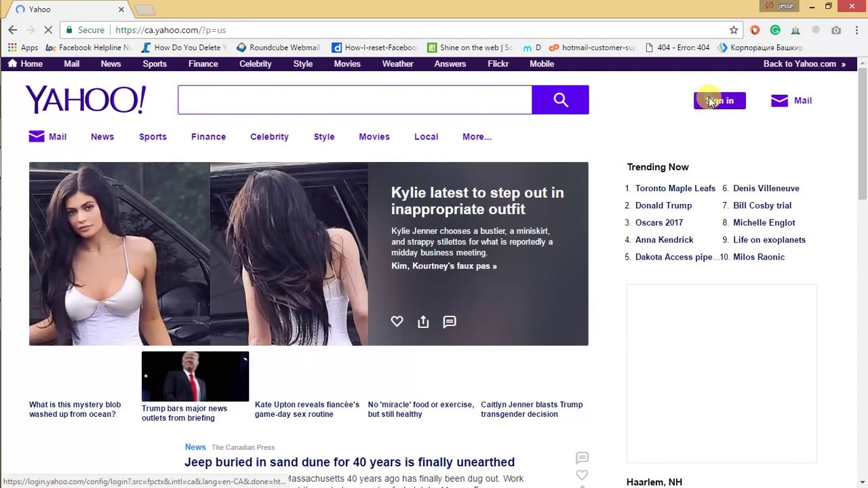Click the heart icon on Kylie story
The width and height of the screenshot is (868, 488).
coord(397,321)
